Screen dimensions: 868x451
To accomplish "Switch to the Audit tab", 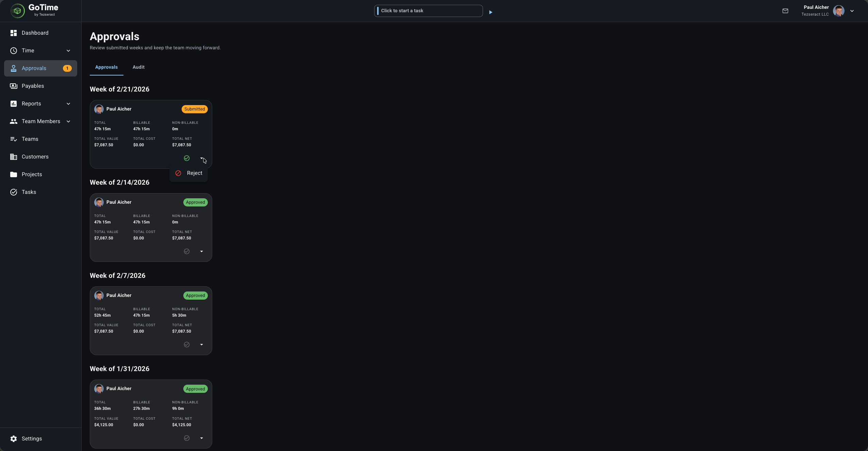I will click(x=138, y=67).
